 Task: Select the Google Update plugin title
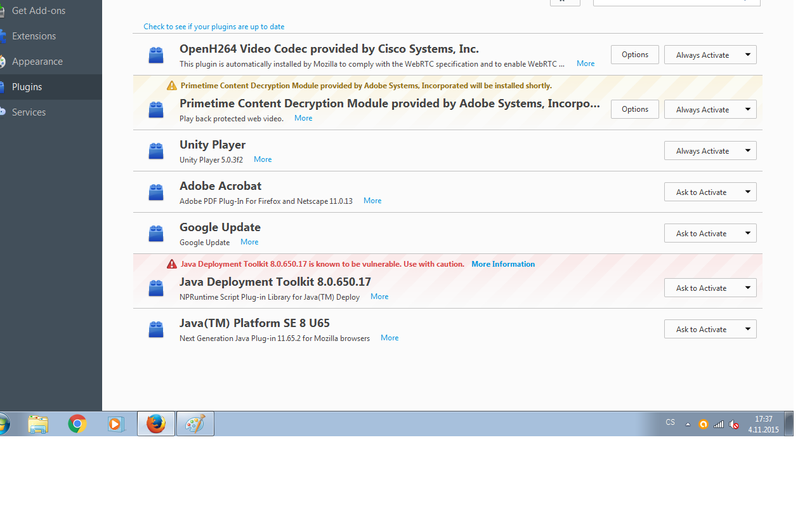click(220, 227)
